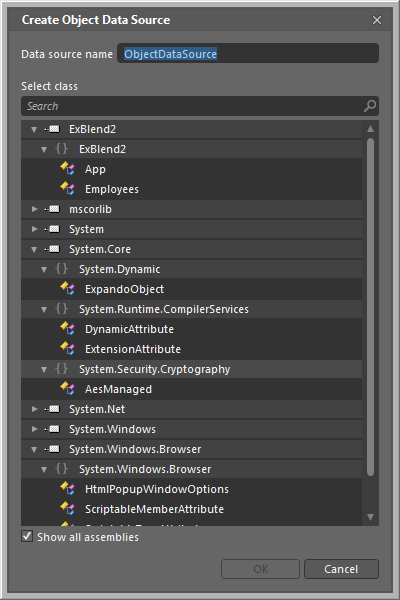Image resolution: width=400 pixels, height=600 pixels.
Task: Click the Cancel button
Action: point(341,569)
